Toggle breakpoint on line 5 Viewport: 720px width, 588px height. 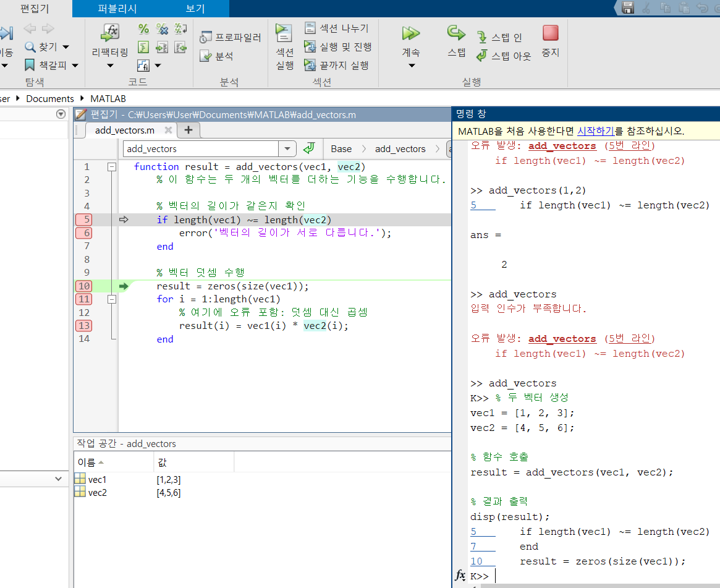85,219
